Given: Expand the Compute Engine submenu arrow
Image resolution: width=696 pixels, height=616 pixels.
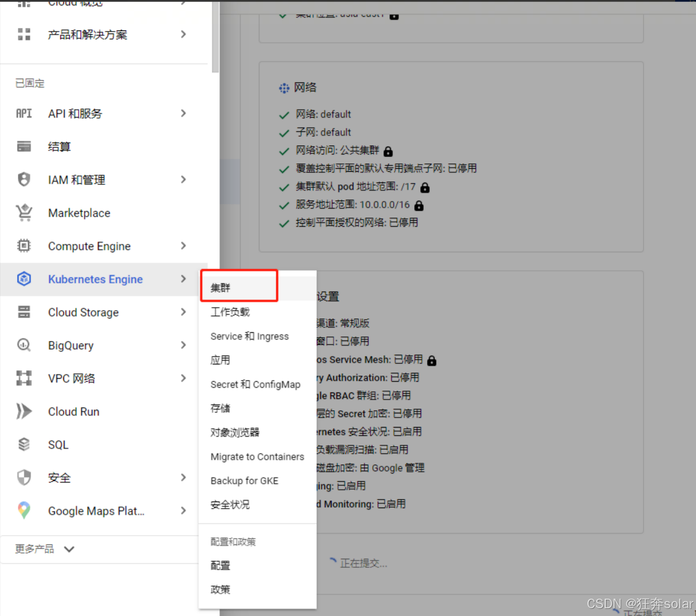Looking at the screenshot, I should (x=184, y=246).
